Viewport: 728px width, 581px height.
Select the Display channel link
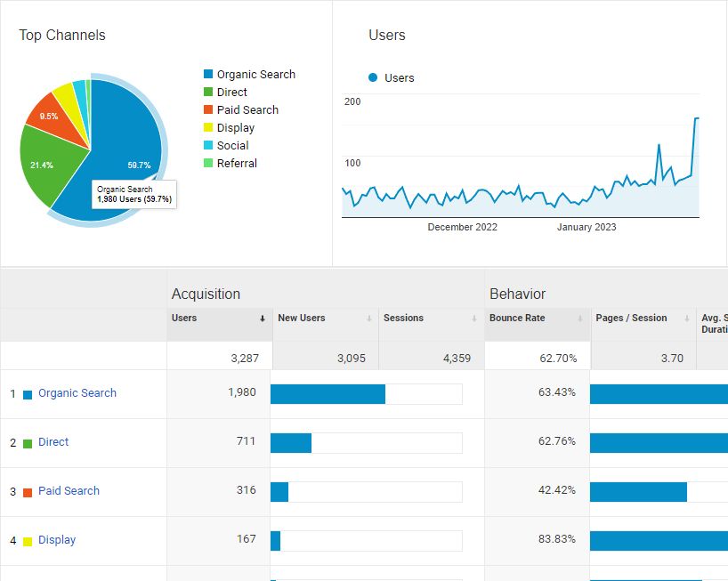point(57,540)
